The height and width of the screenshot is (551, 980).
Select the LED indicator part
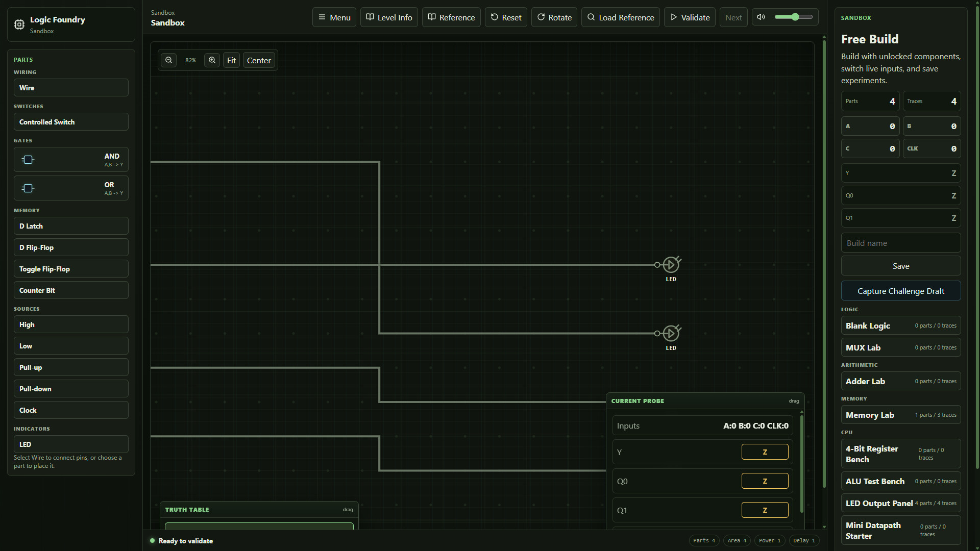click(x=71, y=444)
